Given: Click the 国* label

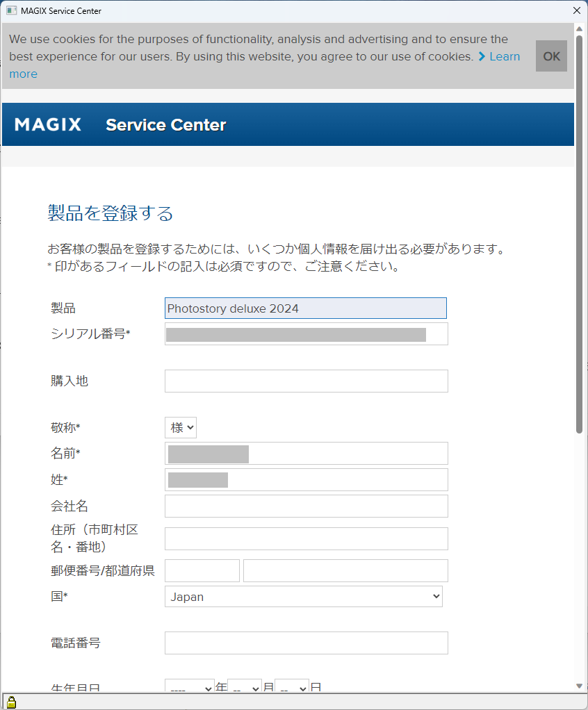Looking at the screenshot, I should [x=59, y=596].
